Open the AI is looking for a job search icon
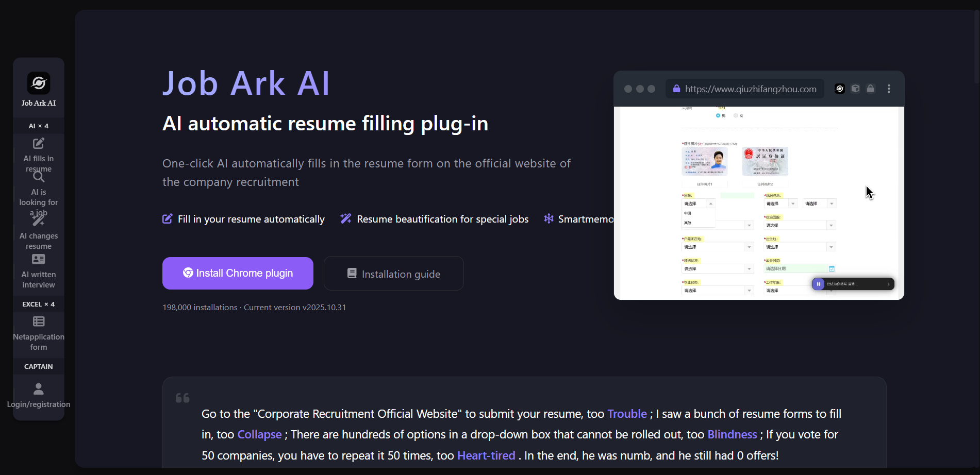The height and width of the screenshot is (475, 980). click(x=39, y=177)
